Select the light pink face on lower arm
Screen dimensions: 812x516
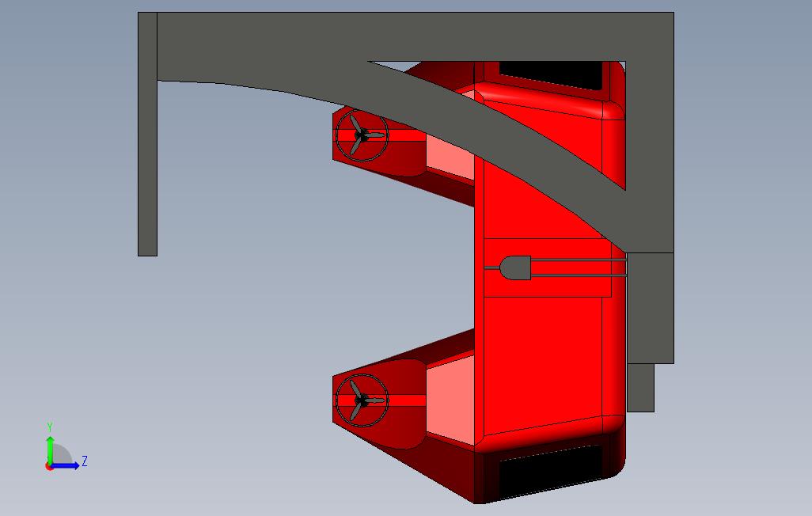[x=450, y=400]
